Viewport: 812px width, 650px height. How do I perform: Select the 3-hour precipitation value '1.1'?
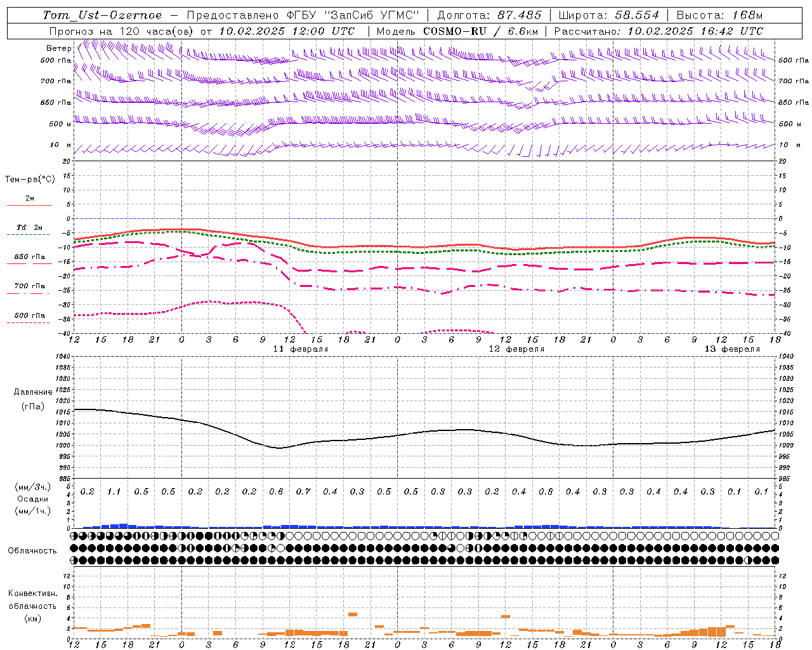tap(114, 492)
